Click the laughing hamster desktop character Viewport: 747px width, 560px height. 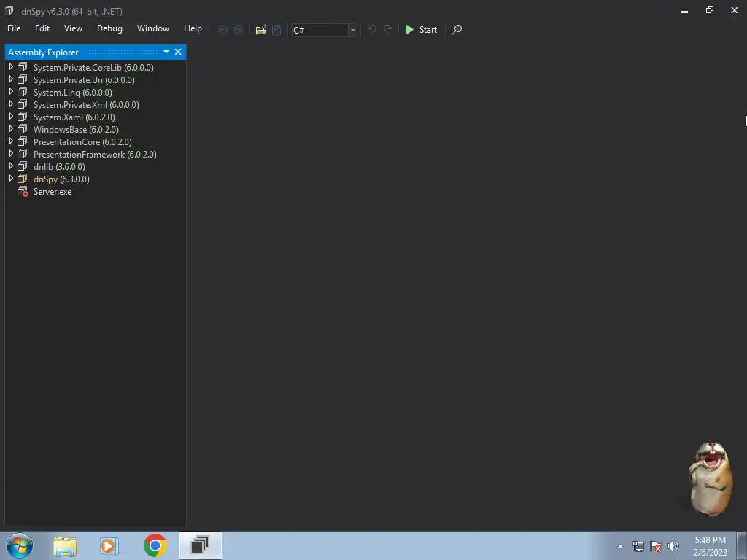(711, 479)
